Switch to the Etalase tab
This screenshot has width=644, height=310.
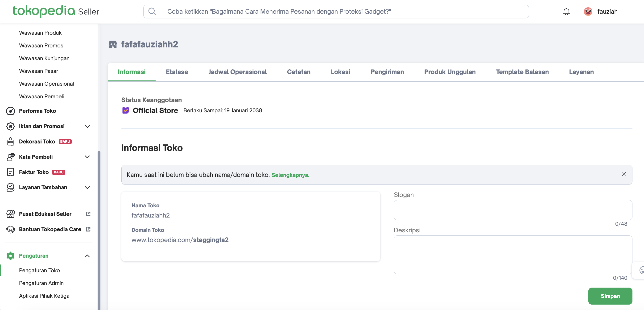(177, 72)
